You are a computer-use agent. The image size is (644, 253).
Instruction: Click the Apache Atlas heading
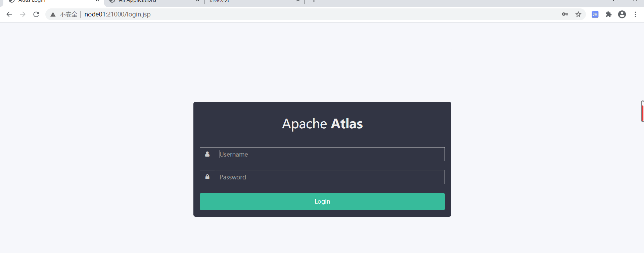pos(322,124)
